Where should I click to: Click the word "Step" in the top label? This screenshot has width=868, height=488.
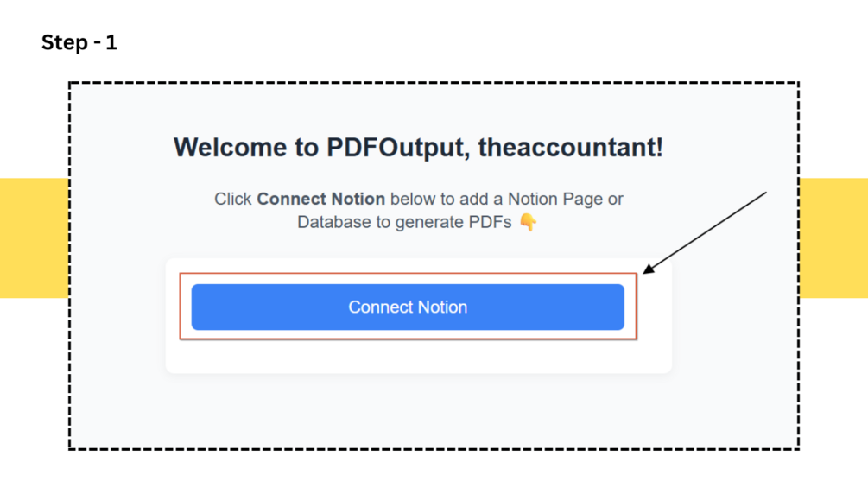point(64,43)
